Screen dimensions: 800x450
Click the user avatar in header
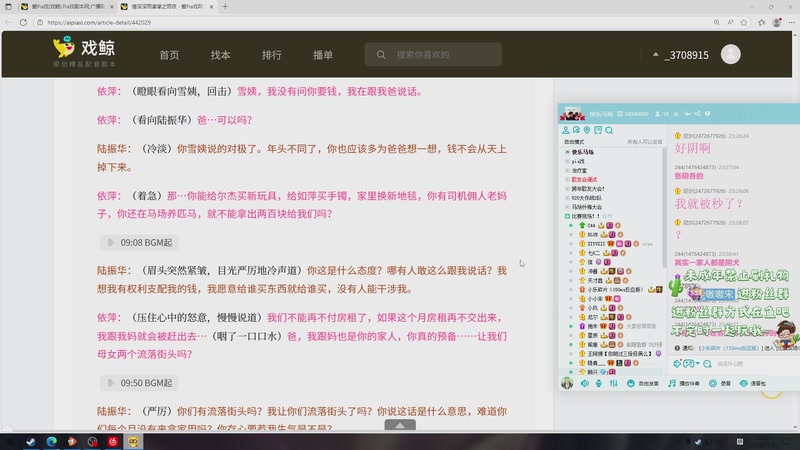731,55
